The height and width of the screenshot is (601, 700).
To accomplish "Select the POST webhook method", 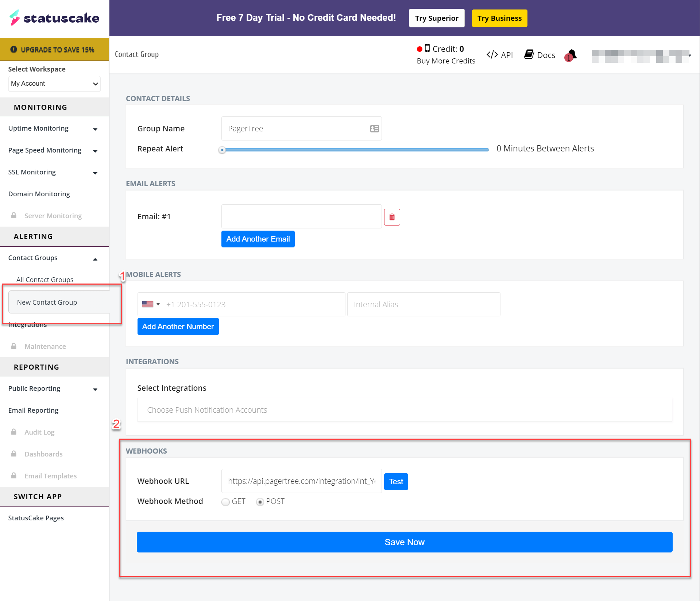I will (x=260, y=502).
